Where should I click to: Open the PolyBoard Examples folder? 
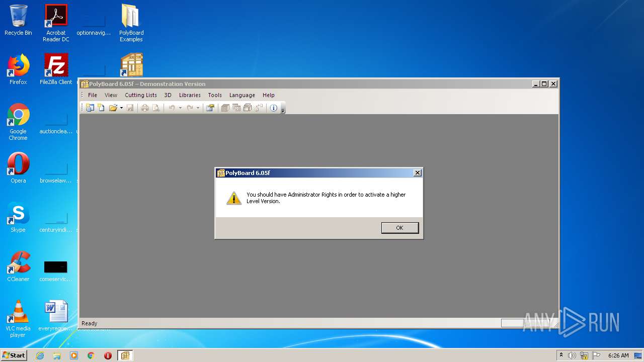(131, 23)
